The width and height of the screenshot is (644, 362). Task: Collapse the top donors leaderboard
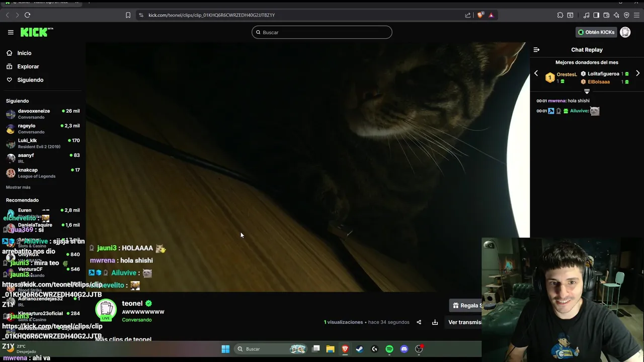[587, 91]
